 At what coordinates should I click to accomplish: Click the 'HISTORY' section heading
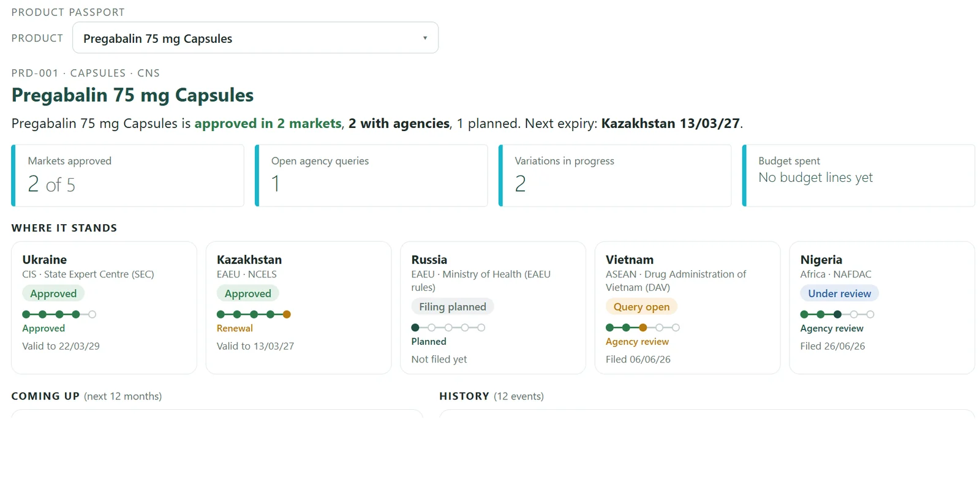[x=464, y=396]
